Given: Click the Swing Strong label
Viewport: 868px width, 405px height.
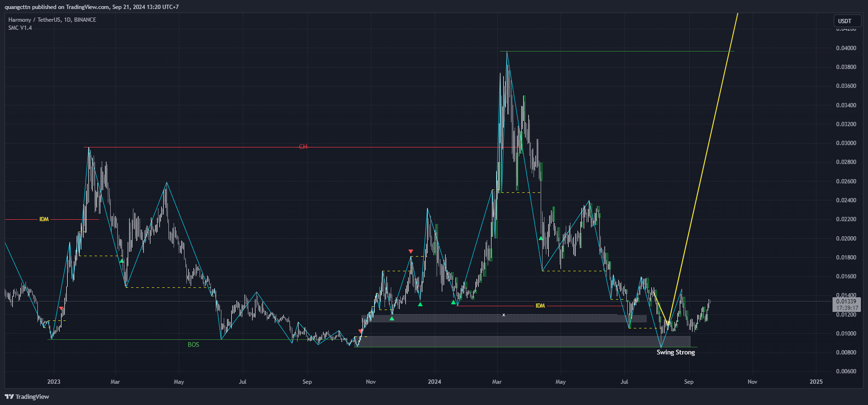Looking at the screenshot, I should (x=675, y=352).
